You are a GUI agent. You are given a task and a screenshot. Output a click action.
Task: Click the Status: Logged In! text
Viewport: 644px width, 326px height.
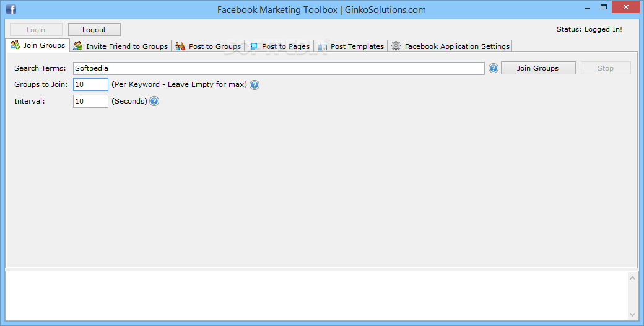(x=590, y=29)
